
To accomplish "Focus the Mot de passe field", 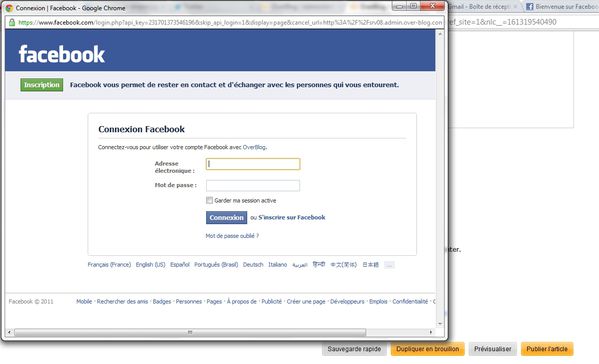I will click(253, 186).
